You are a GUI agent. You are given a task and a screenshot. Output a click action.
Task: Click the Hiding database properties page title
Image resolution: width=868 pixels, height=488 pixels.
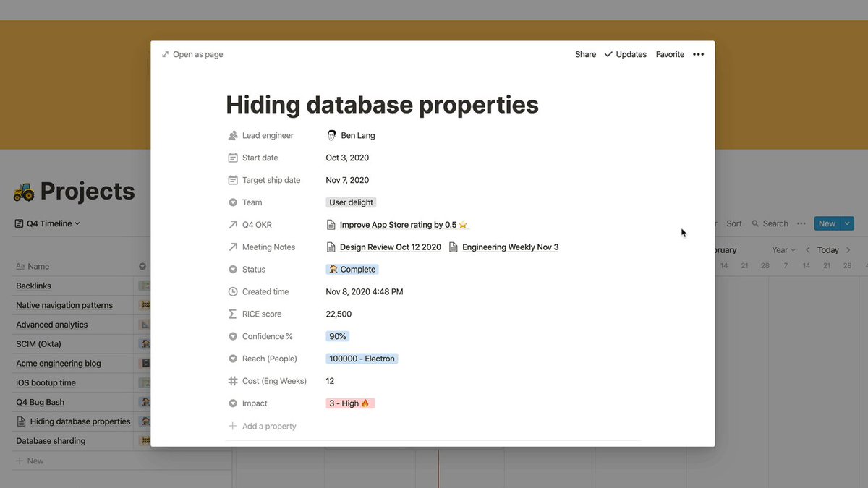pyautogui.click(x=382, y=105)
